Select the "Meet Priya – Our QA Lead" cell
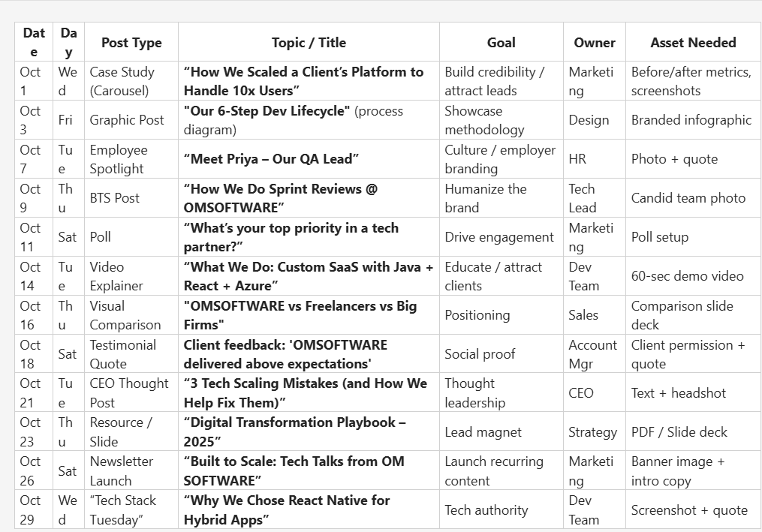The height and width of the screenshot is (532, 762). click(271, 159)
